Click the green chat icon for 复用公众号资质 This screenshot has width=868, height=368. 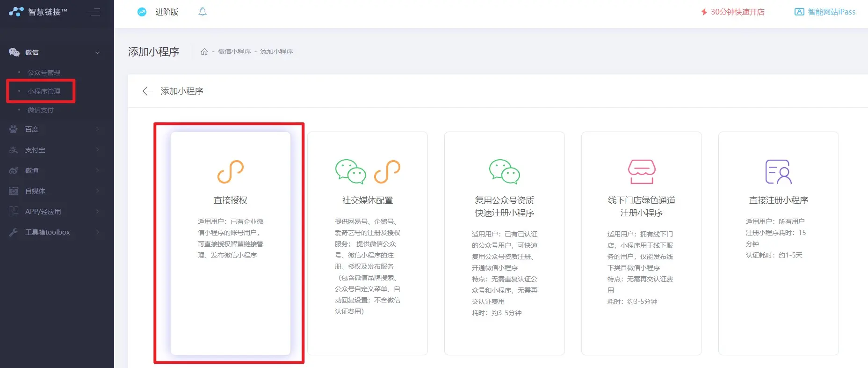[504, 171]
